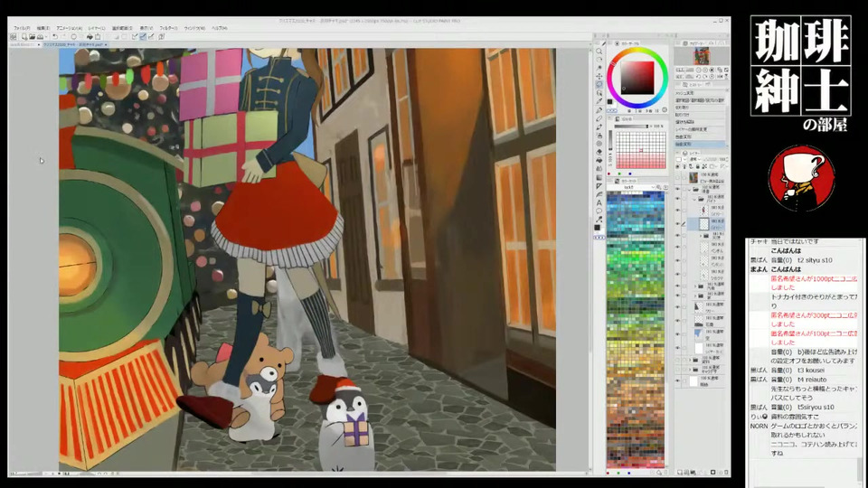This screenshot has width=868, height=488.
Task: Click the Save icon in command bar
Action: pos(40,36)
